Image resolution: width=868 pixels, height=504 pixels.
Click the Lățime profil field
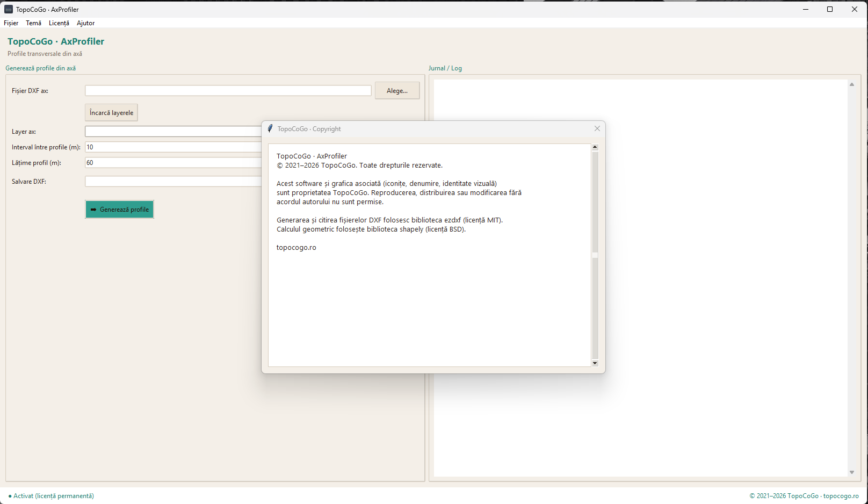coord(173,163)
